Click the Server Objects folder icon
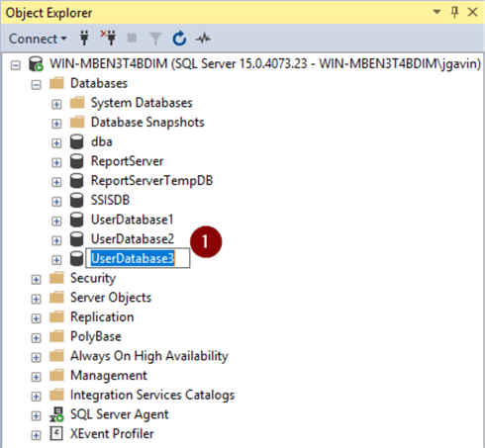This screenshot has width=485, height=448. 56,298
